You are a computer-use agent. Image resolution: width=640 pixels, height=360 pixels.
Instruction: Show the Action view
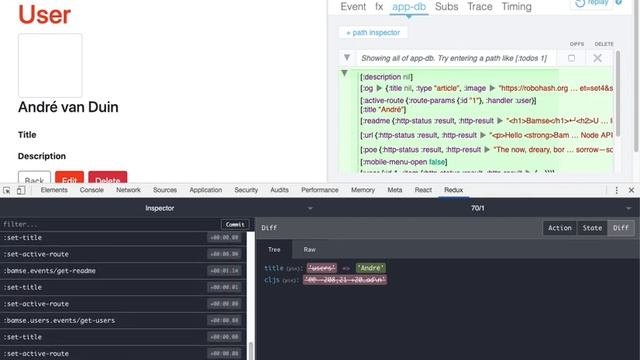tap(560, 228)
